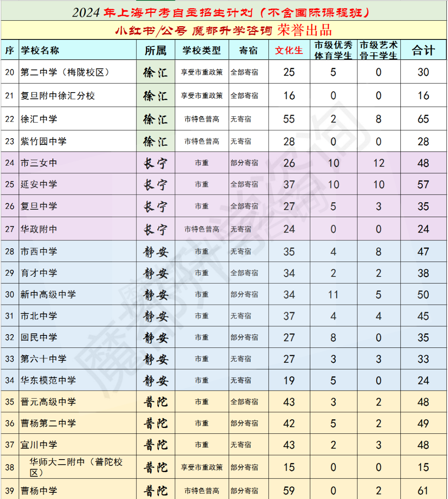Click school name '紫竹园中学'
This screenshot has height=499, width=448.
click(x=44, y=142)
